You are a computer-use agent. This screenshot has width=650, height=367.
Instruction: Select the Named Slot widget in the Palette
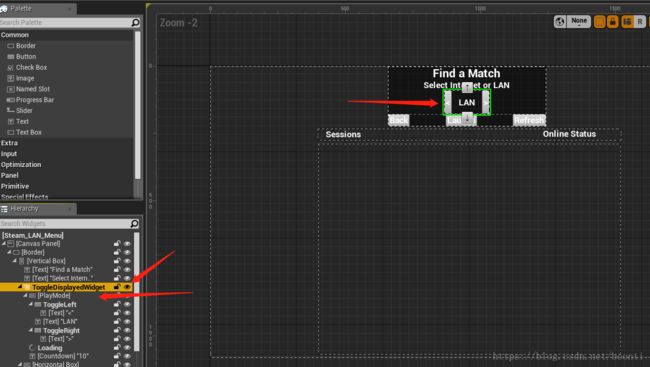32,89
